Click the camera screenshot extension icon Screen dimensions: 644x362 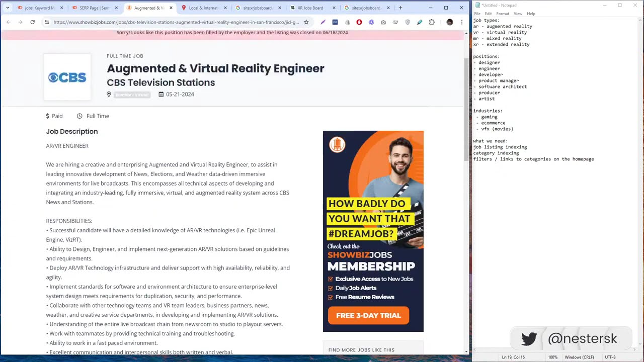pyautogui.click(x=383, y=22)
